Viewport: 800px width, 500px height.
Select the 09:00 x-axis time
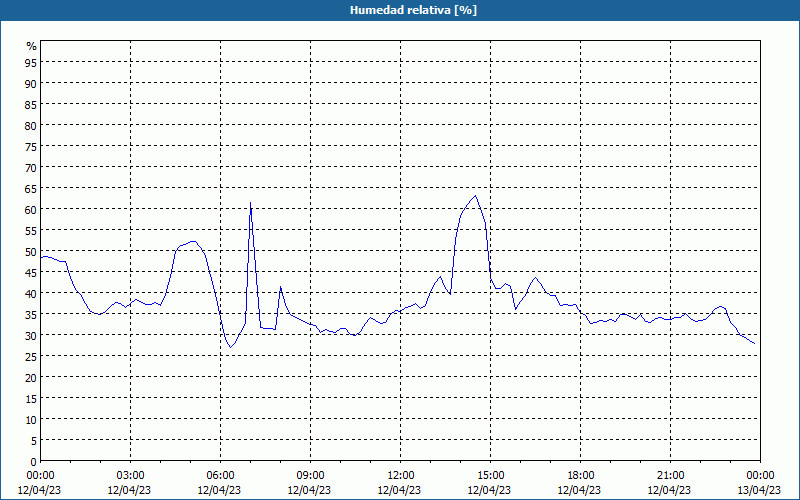[310, 476]
